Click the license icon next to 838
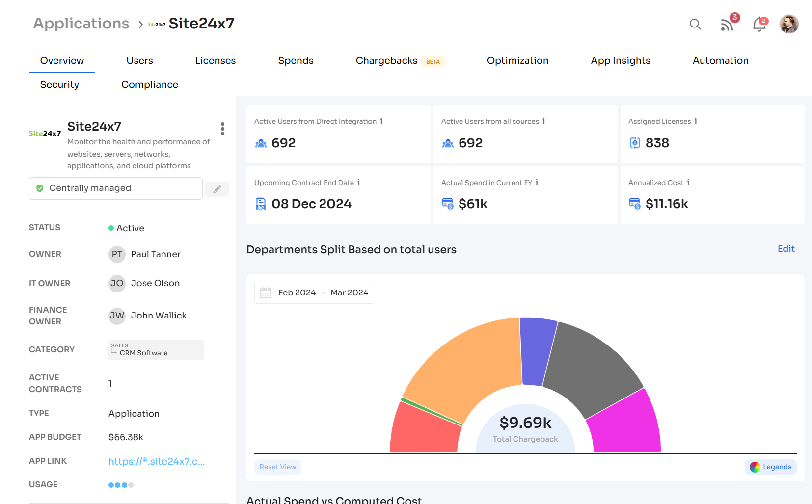812x504 pixels. pyautogui.click(x=635, y=143)
